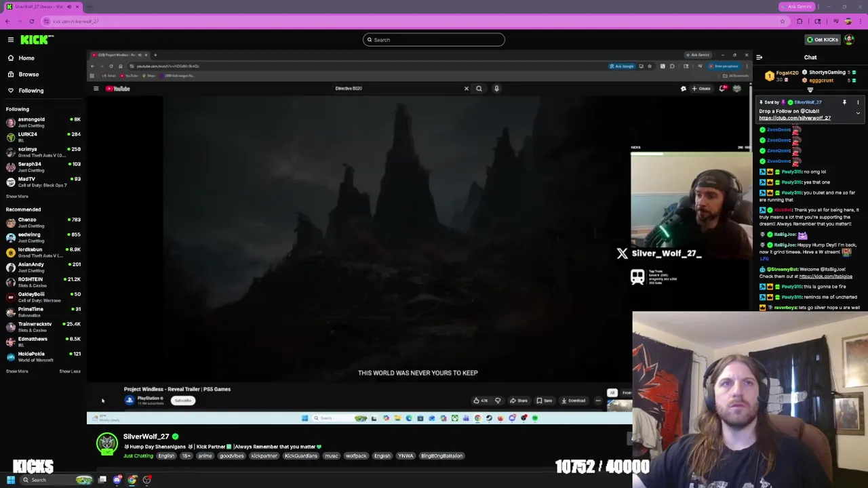Focus the Kick search field
Screen dimensions: 868x488
[434, 39]
